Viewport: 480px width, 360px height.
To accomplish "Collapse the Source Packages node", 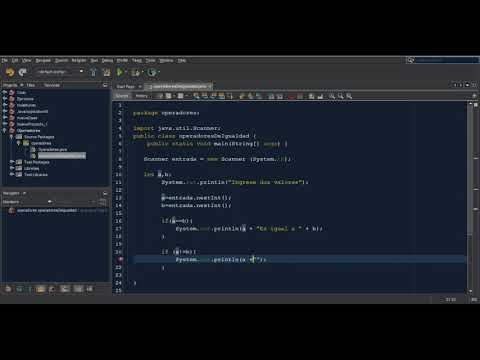I will point(11,137).
